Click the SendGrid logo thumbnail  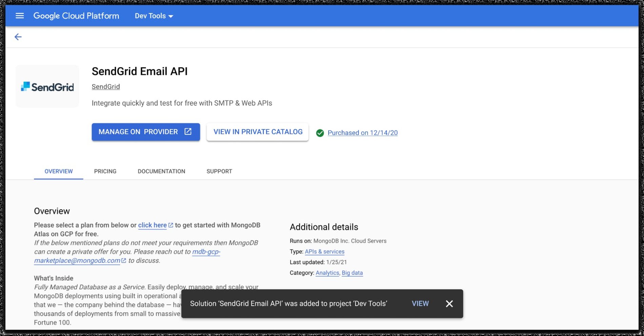coord(47,87)
